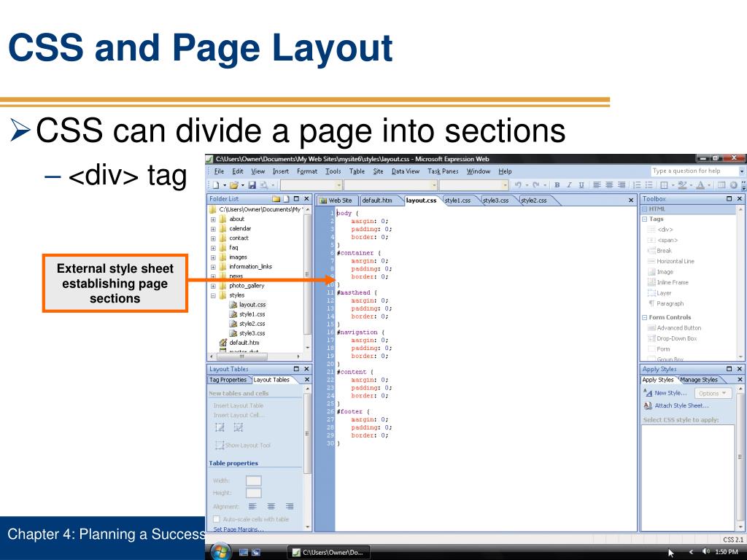Click Show Layout Tool button
This screenshot has width=747, height=560.
point(243,446)
